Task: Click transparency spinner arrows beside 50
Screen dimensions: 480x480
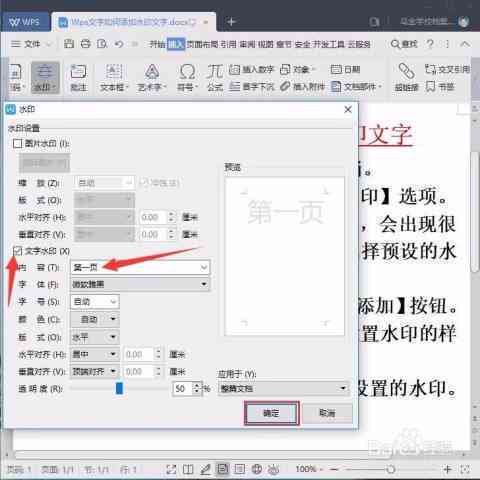Action: (x=197, y=389)
